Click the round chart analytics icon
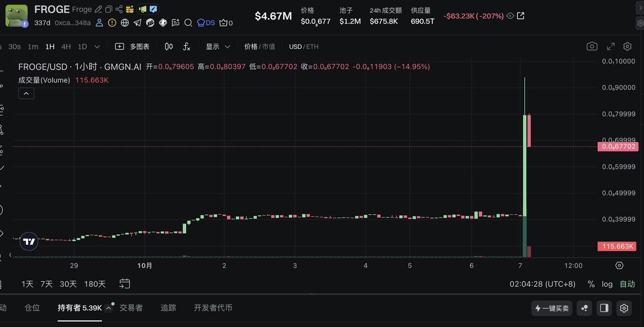The height and width of the screenshot is (327, 644). 150,23
